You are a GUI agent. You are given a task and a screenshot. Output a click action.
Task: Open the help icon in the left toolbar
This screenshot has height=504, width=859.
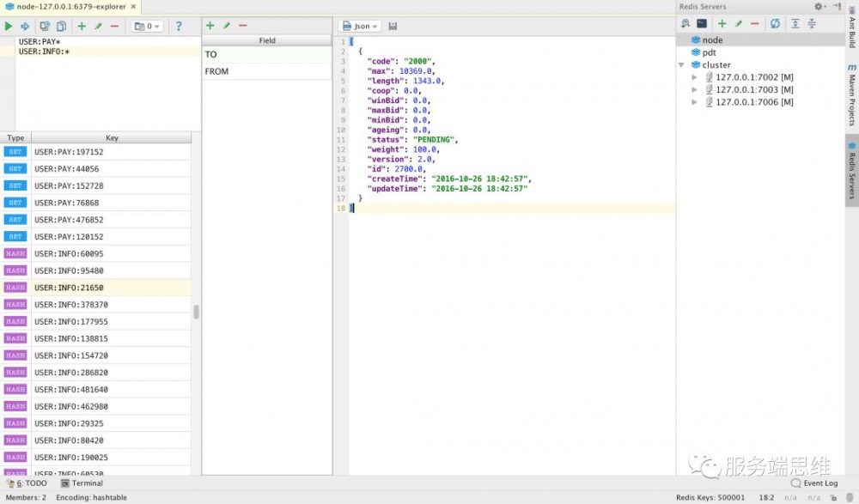tap(179, 26)
